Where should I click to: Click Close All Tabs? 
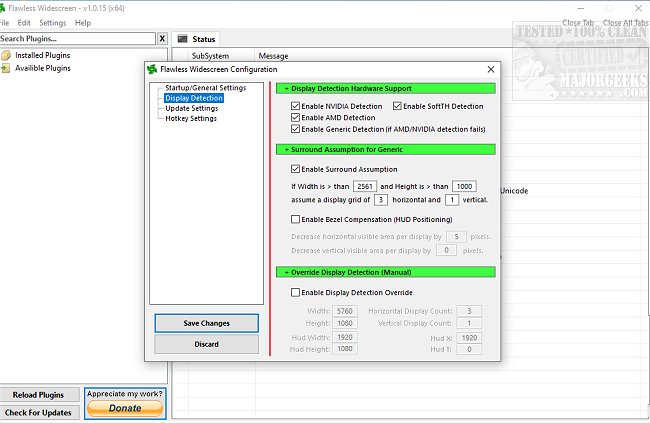point(625,23)
